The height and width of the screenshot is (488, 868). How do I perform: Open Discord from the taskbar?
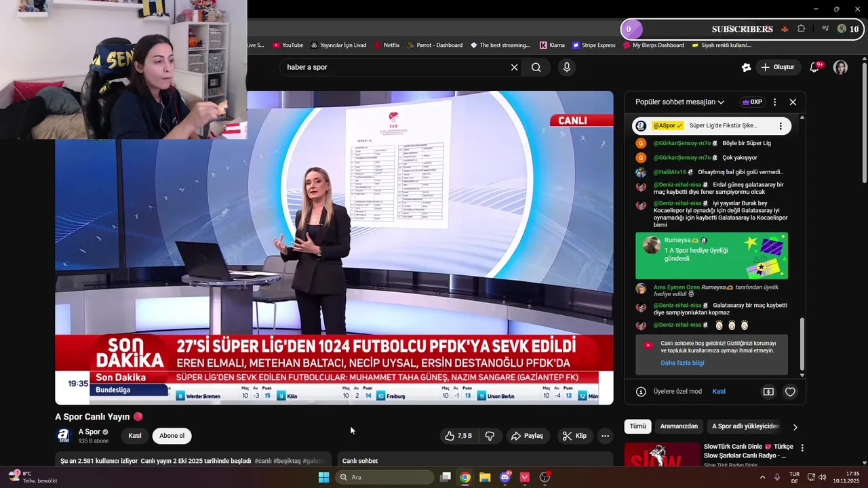[505, 477]
